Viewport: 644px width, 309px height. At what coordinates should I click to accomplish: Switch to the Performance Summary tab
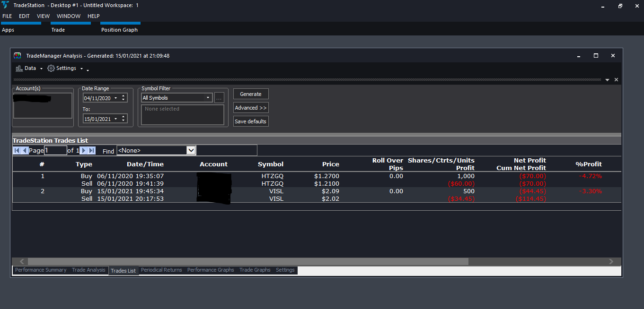41,270
